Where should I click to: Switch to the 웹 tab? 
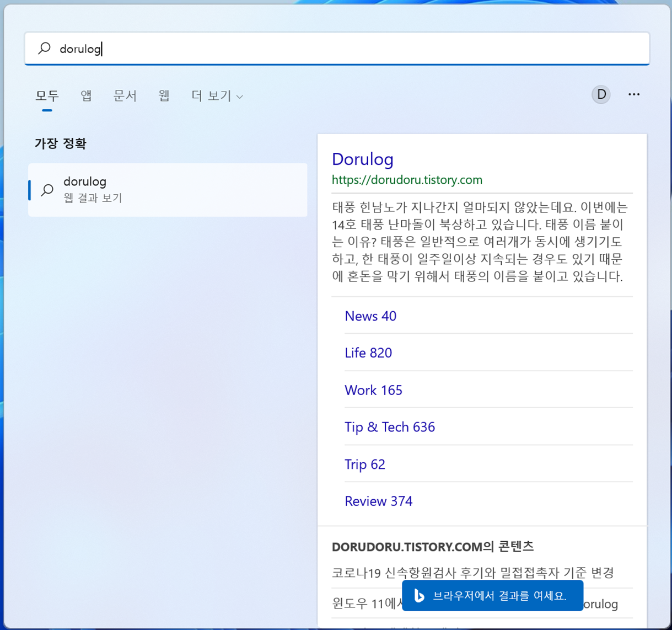[x=164, y=96]
